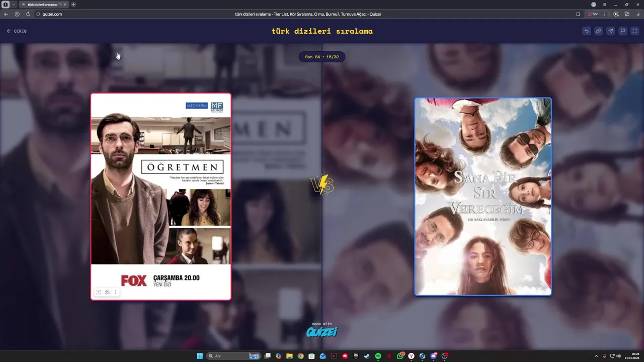Click the video play extension icon
Screen dimensions: 644x362
point(616,14)
